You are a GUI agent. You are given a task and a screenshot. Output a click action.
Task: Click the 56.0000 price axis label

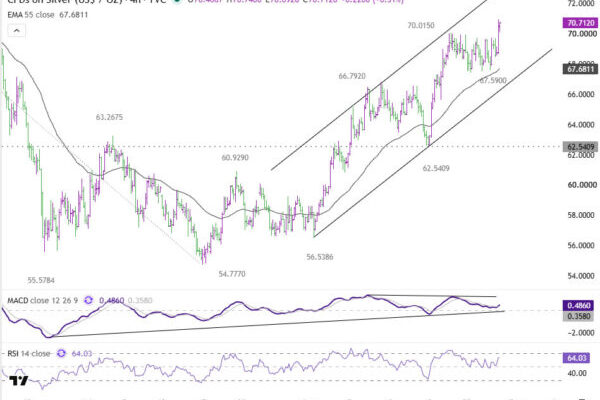point(582,245)
